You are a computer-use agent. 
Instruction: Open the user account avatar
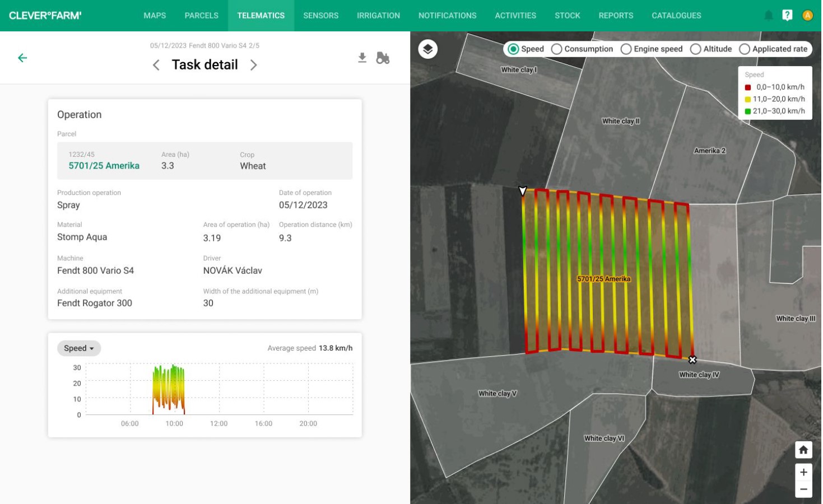[x=807, y=16]
